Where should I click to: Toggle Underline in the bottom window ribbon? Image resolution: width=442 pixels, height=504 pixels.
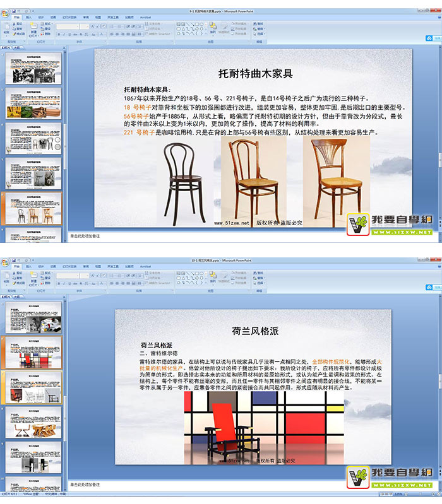(x=70, y=283)
